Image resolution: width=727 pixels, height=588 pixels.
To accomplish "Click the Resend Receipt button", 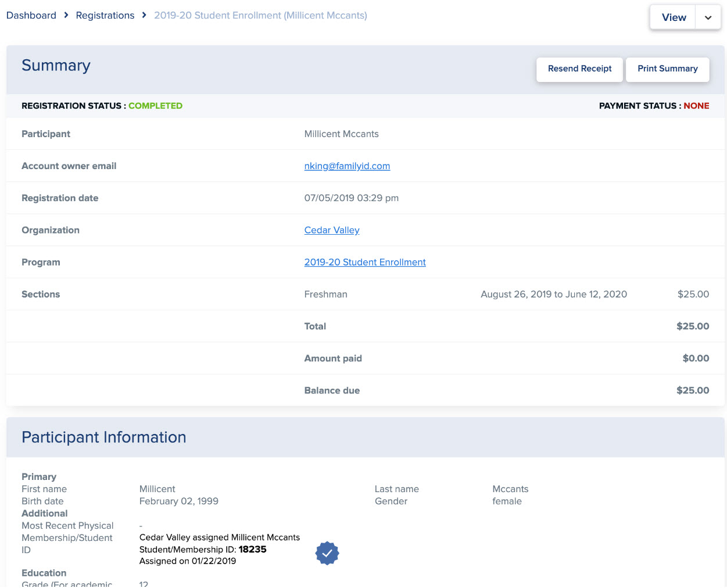I will (579, 69).
